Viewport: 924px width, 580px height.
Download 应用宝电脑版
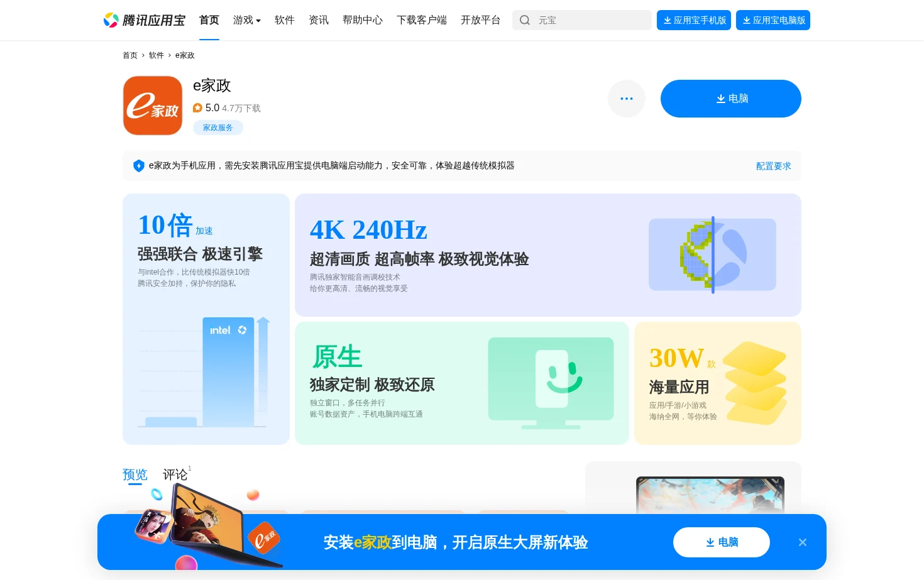pyautogui.click(x=773, y=20)
